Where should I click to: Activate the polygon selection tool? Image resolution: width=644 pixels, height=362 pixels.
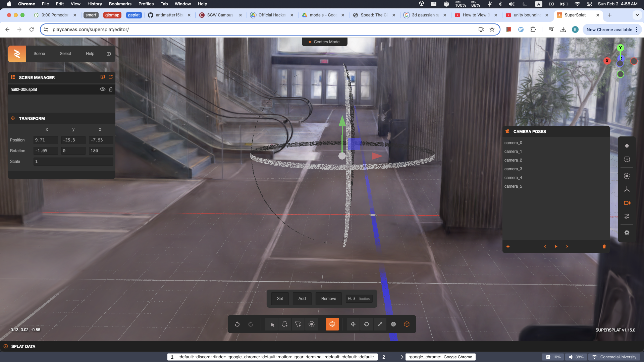pyautogui.click(x=298, y=324)
